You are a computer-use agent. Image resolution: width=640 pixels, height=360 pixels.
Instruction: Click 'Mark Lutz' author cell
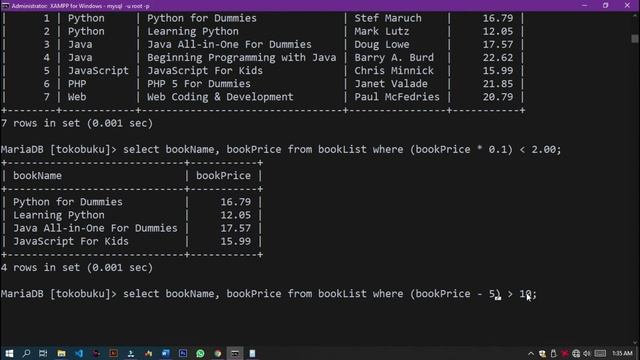[382, 31]
